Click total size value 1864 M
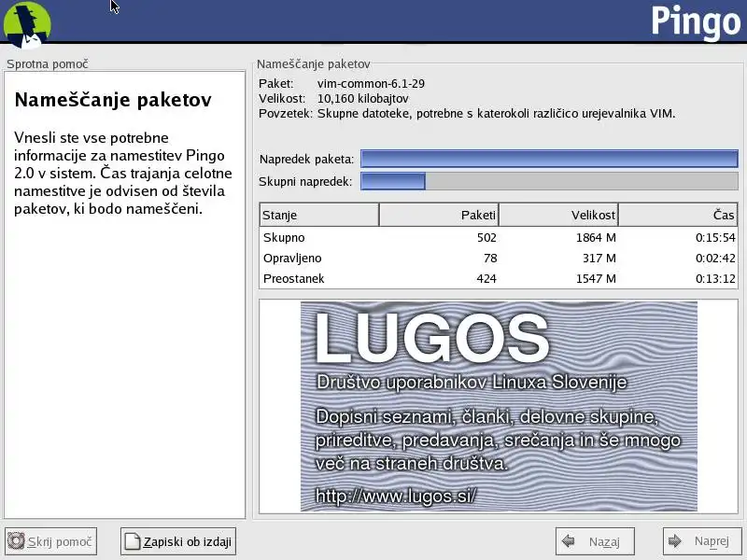Screen dimensions: 747x560 596,237
